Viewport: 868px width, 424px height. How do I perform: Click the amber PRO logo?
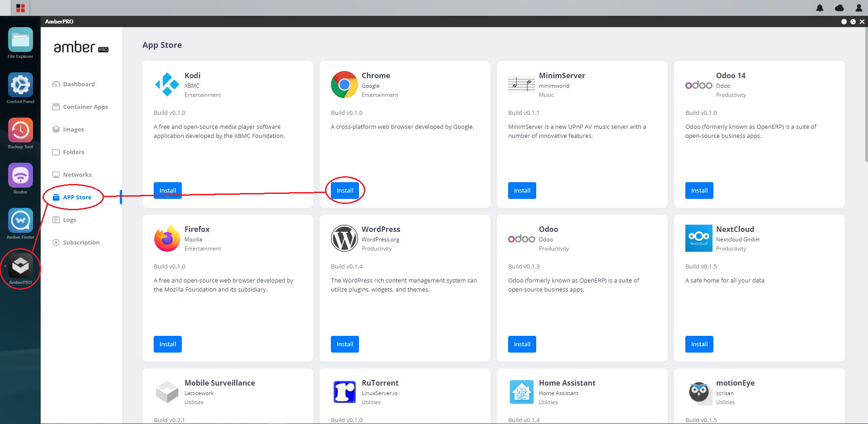(x=81, y=47)
